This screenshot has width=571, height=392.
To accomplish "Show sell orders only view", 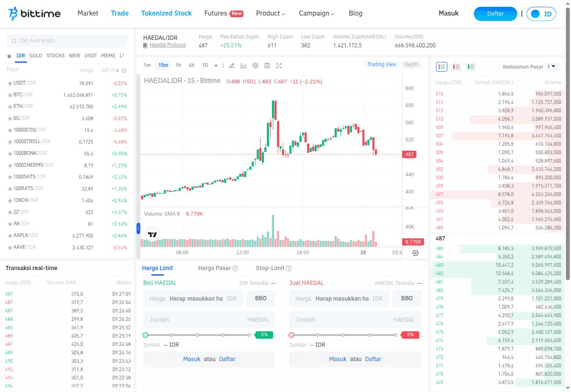I will (456, 66).
